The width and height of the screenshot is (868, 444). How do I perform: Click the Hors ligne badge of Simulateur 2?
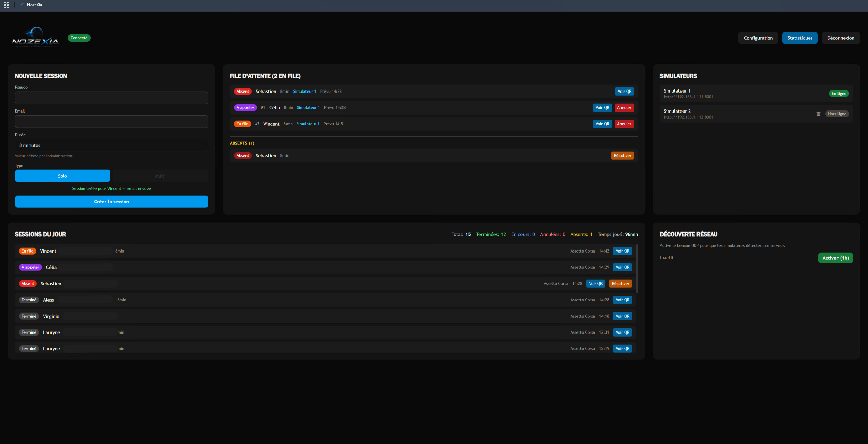tap(837, 114)
